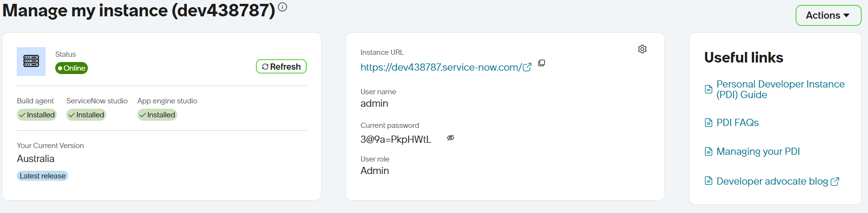
Task: Click the info icon beside instance title
Action: tap(282, 7)
